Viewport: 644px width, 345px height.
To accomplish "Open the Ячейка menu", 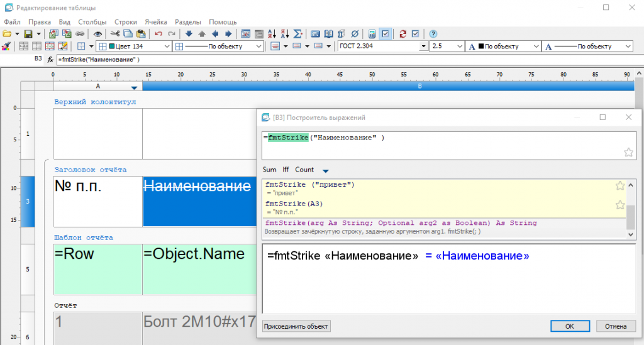I will point(156,22).
